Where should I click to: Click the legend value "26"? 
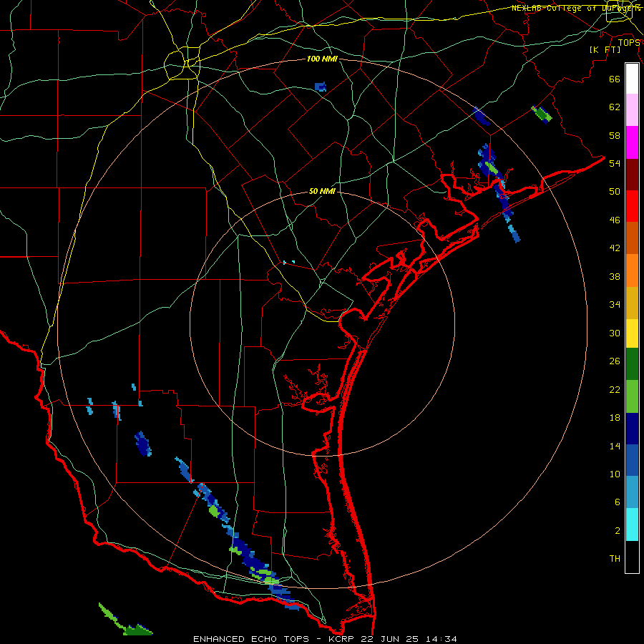(x=615, y=361)
